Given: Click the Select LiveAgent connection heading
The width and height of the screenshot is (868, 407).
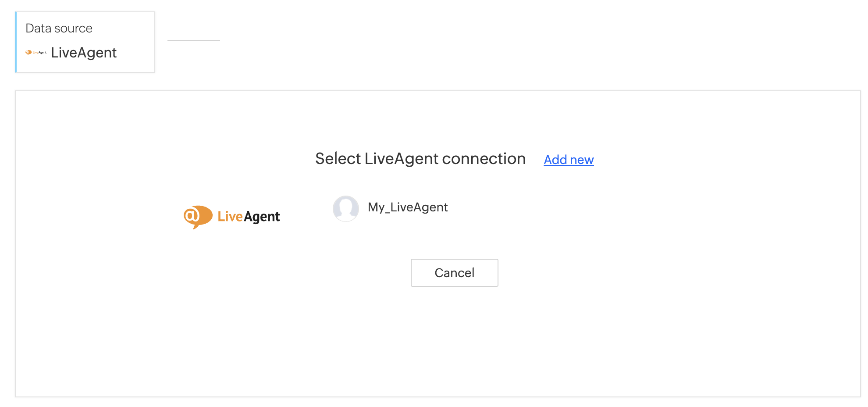Looking at the screenshot, I should 420,159.
